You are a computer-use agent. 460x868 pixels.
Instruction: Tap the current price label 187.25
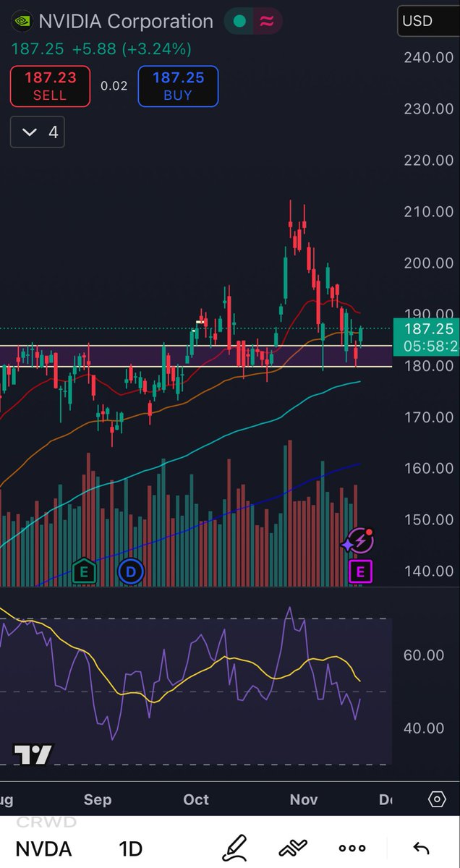click(x=426, y=337)
